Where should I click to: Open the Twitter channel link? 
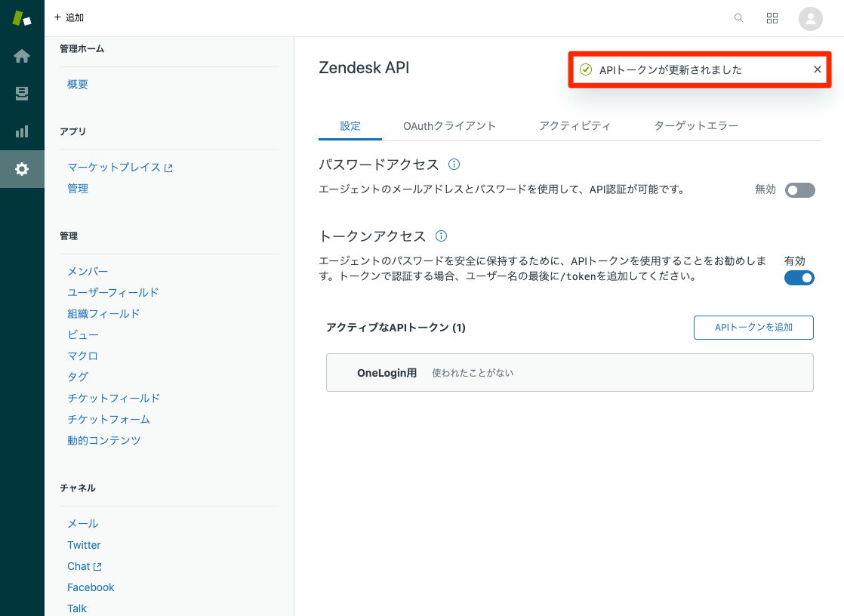(84, 545)
